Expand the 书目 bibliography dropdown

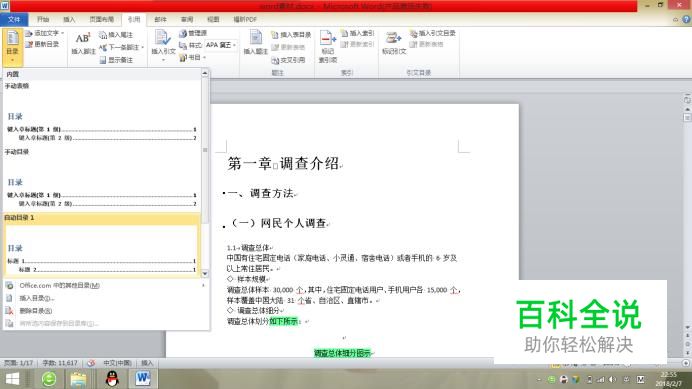pyautogui.click(x=204, y=58)
